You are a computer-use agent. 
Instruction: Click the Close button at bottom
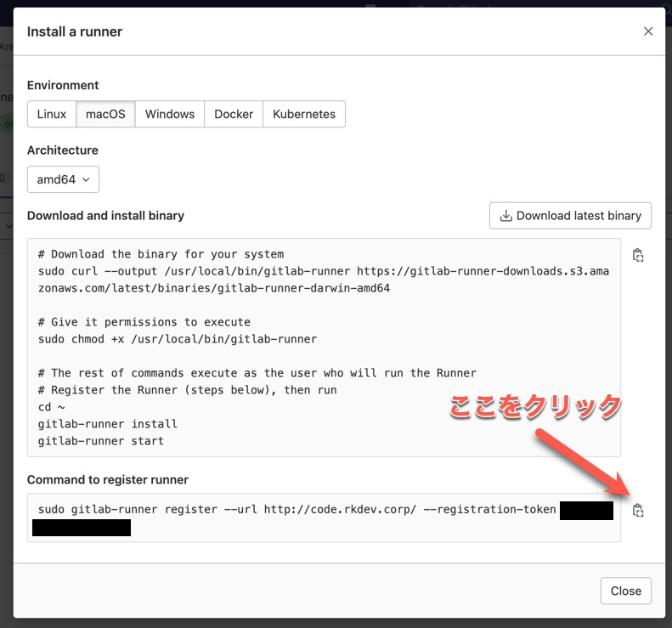pos(626,591)
